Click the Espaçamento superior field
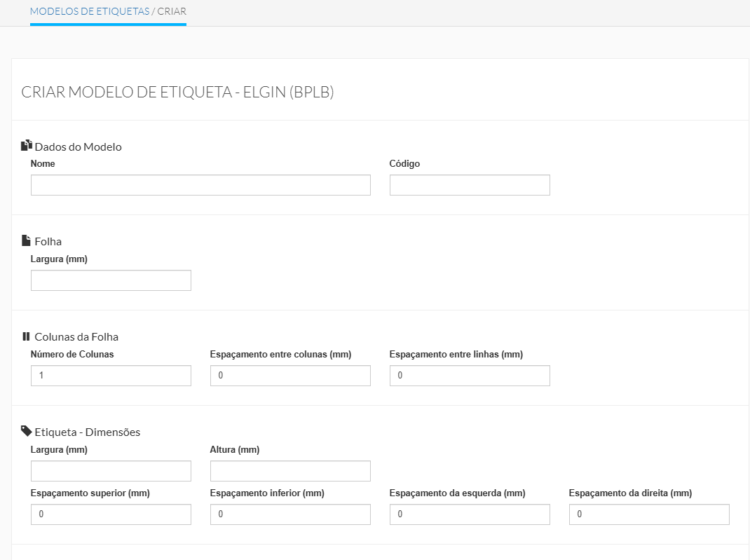750x560 pixels. pyautogui.click(x=111, y=514)
